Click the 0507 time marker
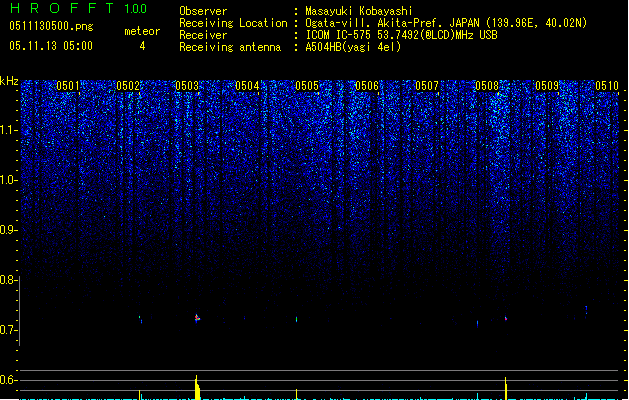Screen dimensions: 629x400 [x=427, y=85]
